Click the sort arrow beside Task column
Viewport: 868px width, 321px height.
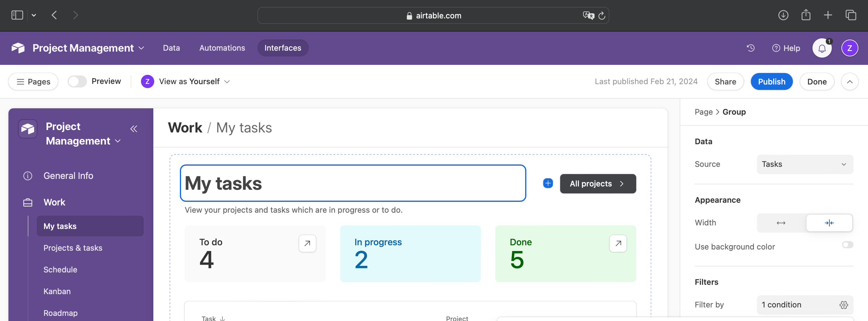point(222,318)
